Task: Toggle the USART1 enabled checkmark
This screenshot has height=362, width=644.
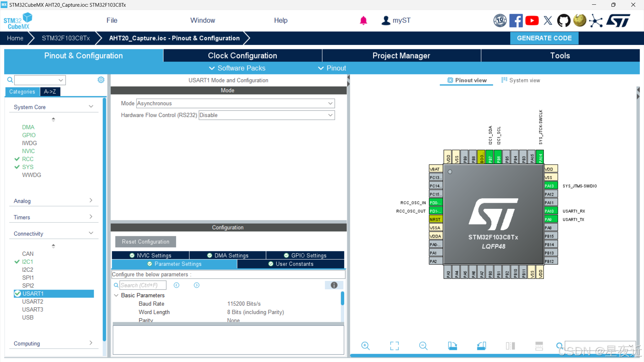Action: coord(18,294)
